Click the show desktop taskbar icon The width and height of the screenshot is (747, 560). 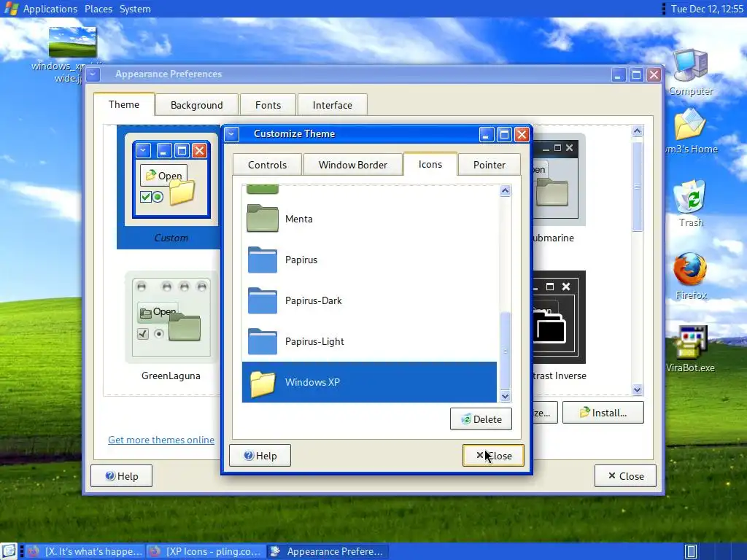[x=9, y=551]
